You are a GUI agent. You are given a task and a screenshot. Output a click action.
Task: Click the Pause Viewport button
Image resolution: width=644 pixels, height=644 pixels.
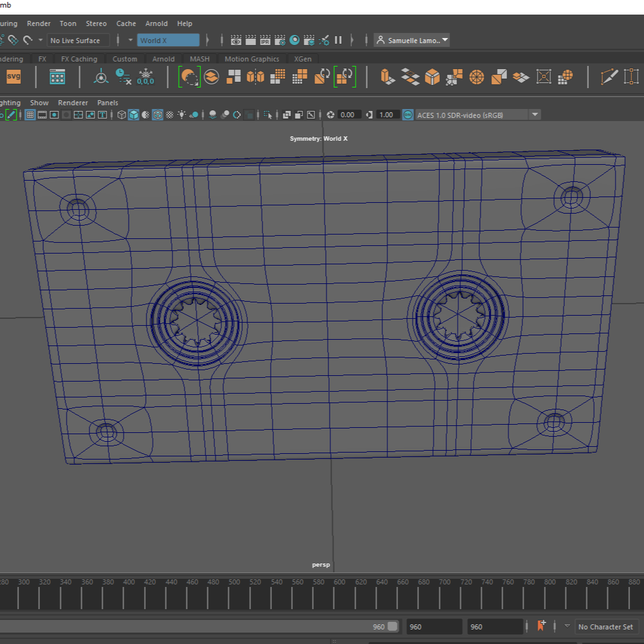[338, 40]
